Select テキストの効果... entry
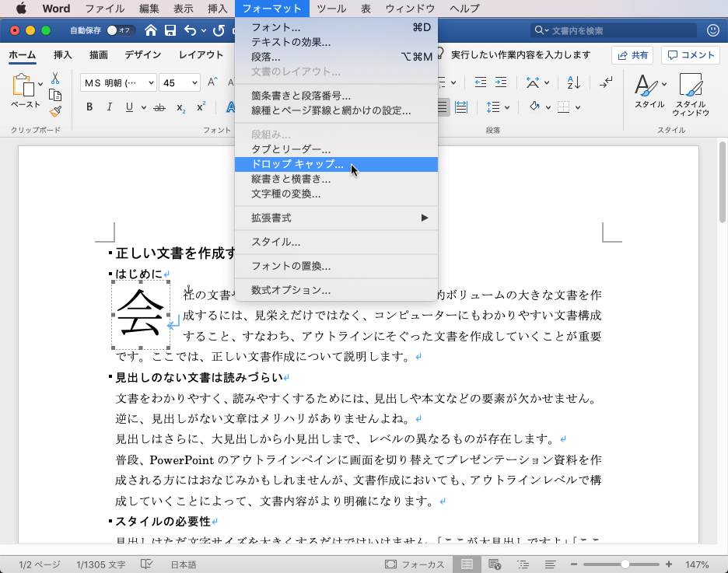Image resolution: width=728 pixels, height=573 pixels. pos(336,42)
